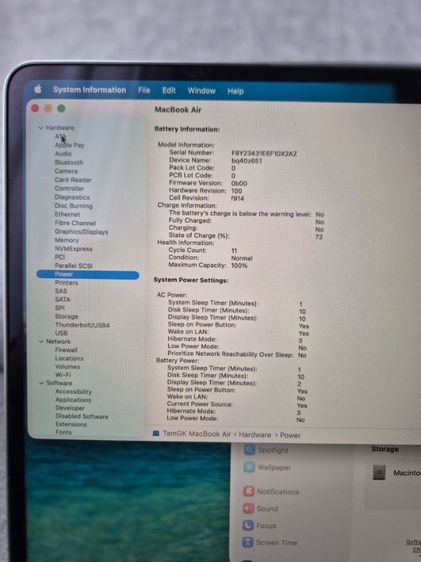Open the Window menu
Screen dimensions: 421x562
click(201, 91)
